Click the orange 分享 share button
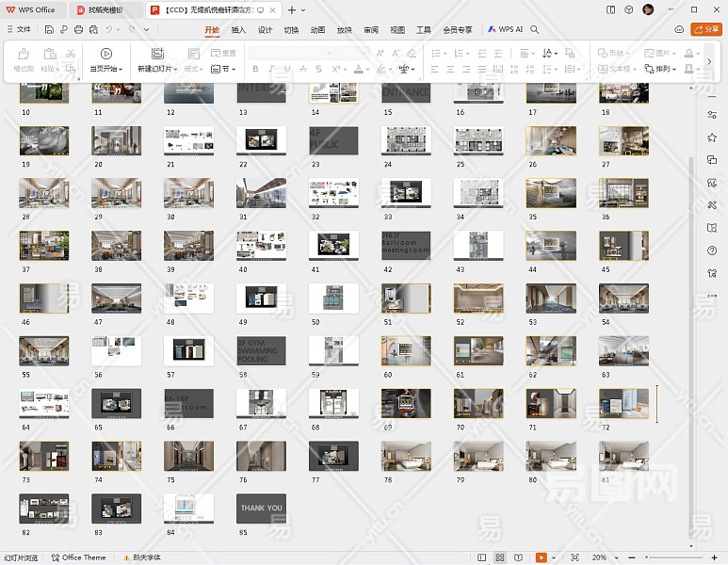The image size is (728, 565). [x=705, y=29]
